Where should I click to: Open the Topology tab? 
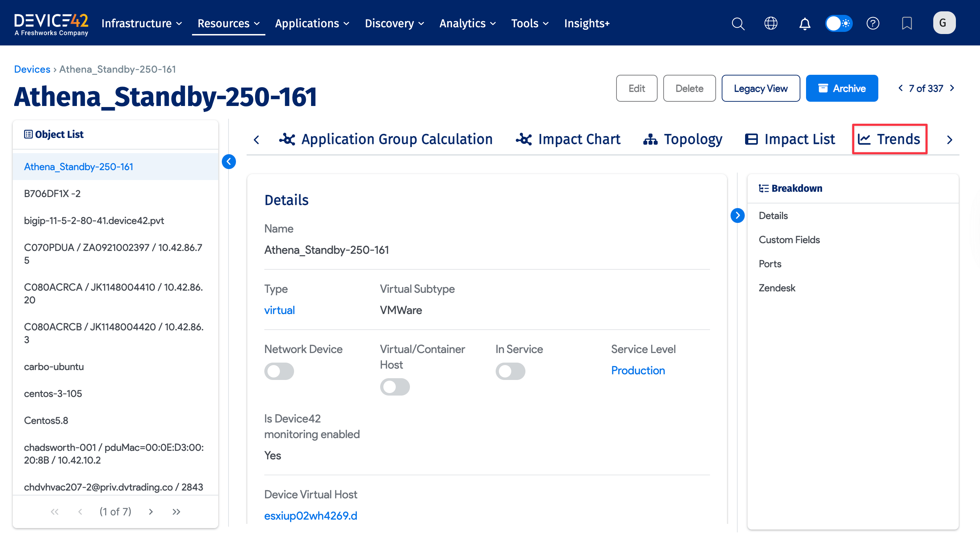(x=682, y=139)
